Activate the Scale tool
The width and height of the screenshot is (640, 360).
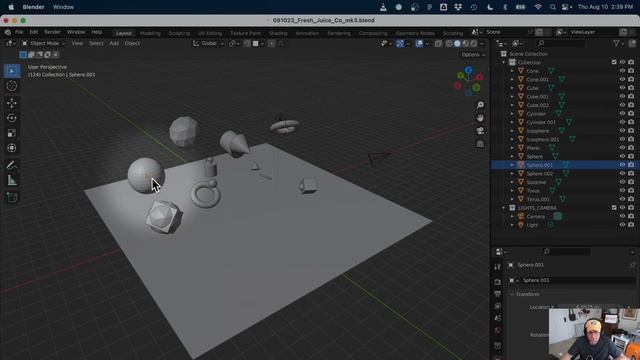[x=12, y=133]
